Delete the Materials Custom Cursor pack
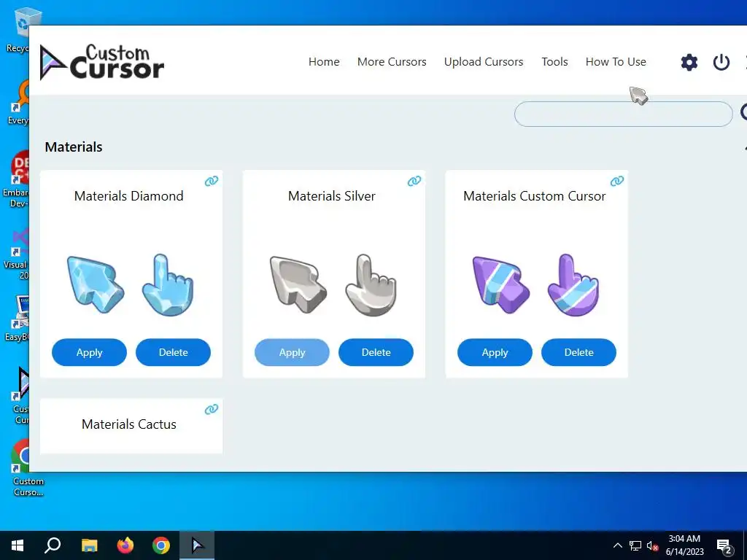Image resolution: width=747 pixels, height=560 pixels. click(x=578, y=352)
